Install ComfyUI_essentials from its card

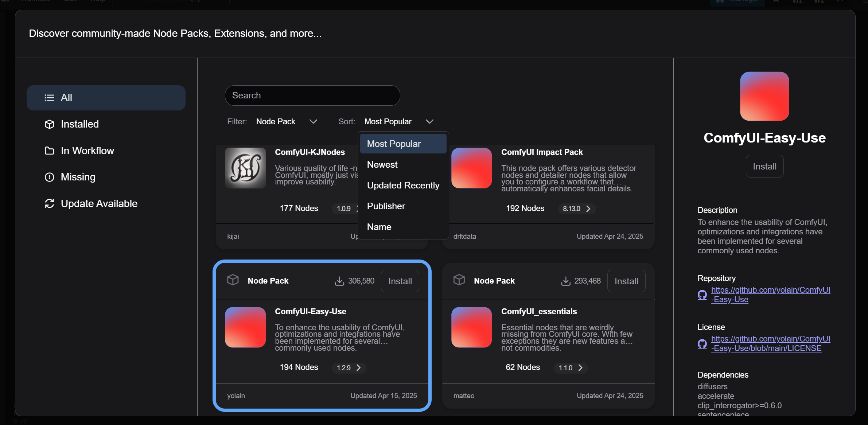coord(626,281)
